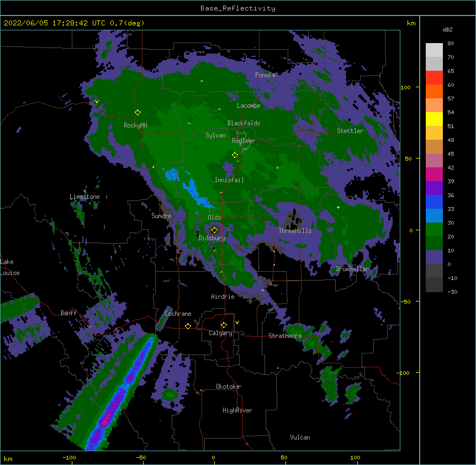Select the orange 60-57 dBZ legend swatch
Viewport: 476px width, 465px height.
click(x=434, y=92)
